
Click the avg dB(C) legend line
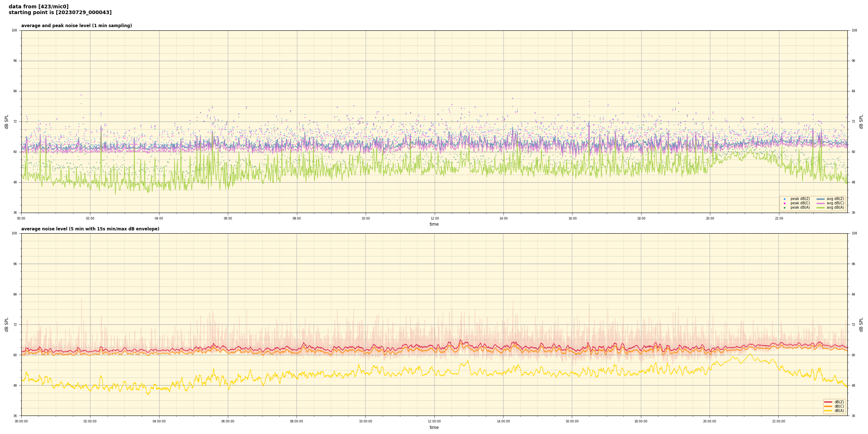[820, 203]
